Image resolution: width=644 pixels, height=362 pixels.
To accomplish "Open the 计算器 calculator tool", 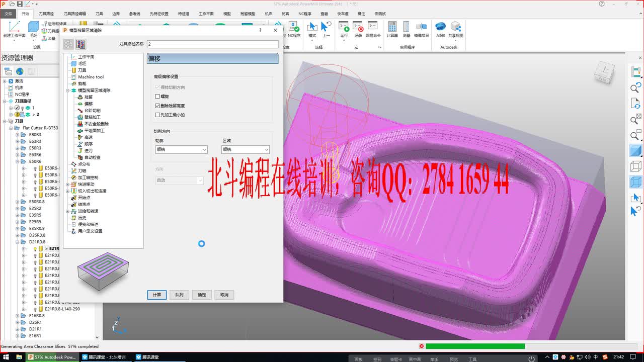I will click(392, 29).
